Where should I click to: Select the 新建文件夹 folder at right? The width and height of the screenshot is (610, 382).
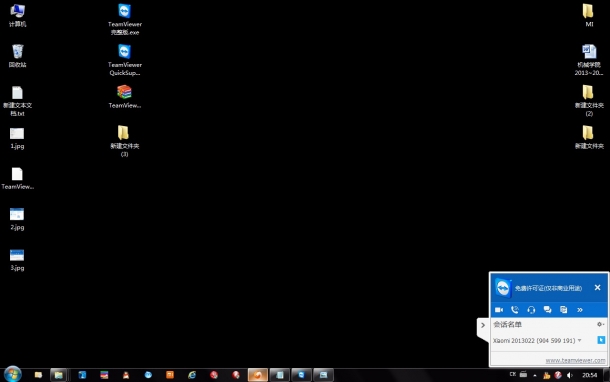click(589, 137)
